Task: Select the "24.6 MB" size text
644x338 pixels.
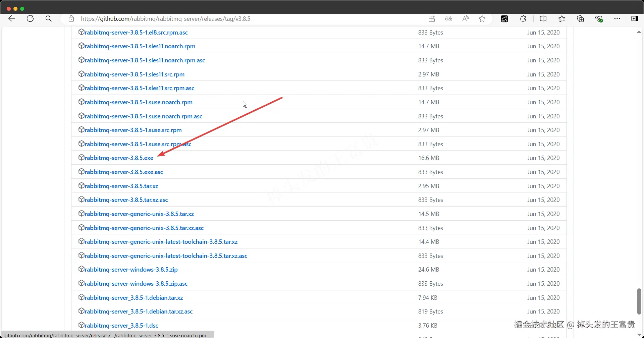Action: pos(429,270)
